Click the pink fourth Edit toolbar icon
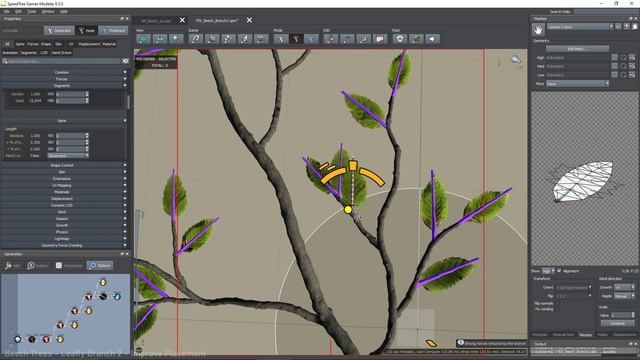640x360 pixels. 380,39
